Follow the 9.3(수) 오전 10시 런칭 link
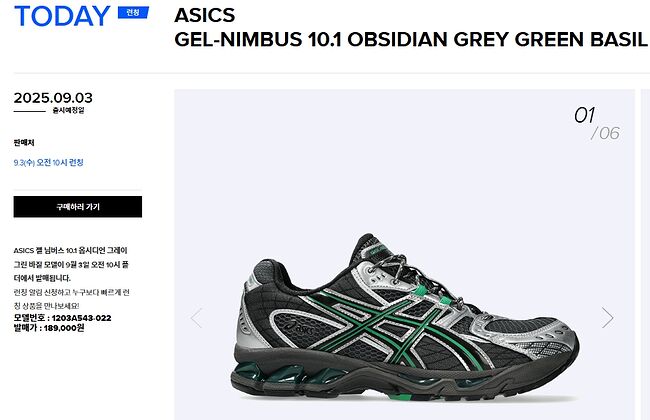The width and height of the screenshot is (650, 420). coord(49,163)
